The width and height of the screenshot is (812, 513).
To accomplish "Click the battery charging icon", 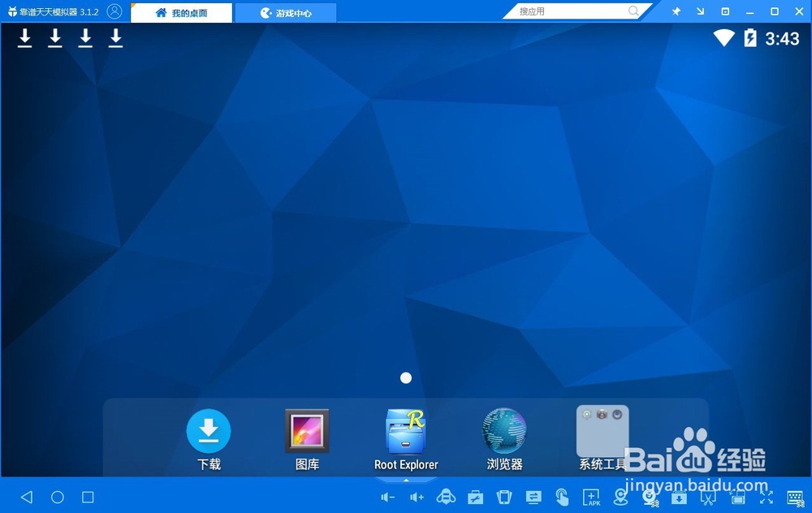I will coord(749,38).
